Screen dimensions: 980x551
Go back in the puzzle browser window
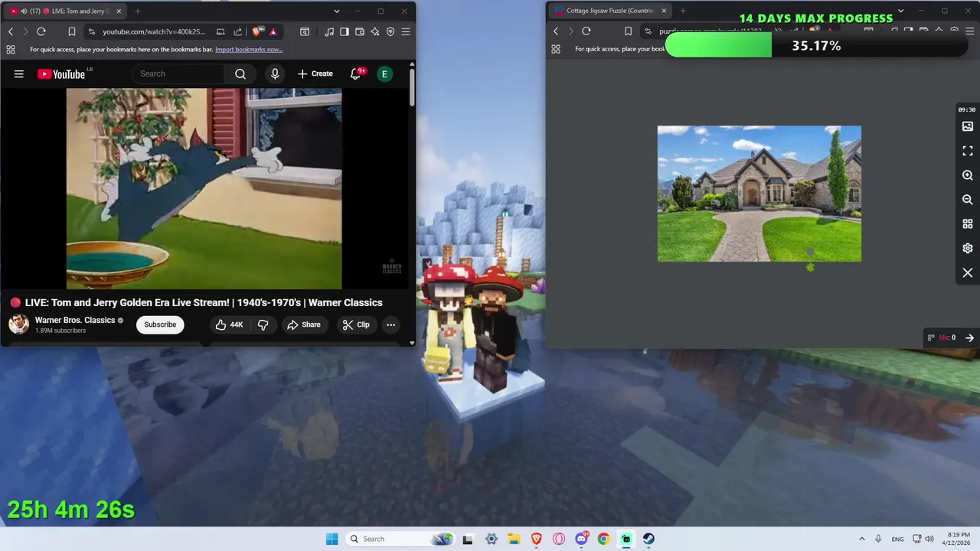(x=556, y=31)
